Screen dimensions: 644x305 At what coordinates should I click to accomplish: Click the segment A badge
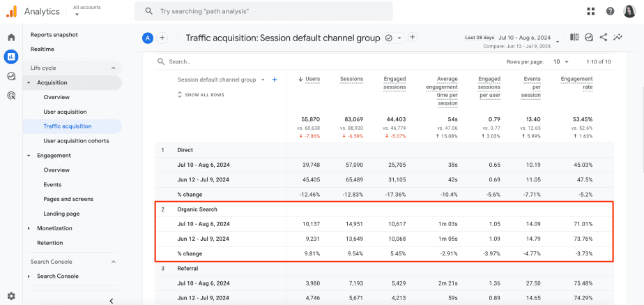pyautogui.click(x=148, y=38)
